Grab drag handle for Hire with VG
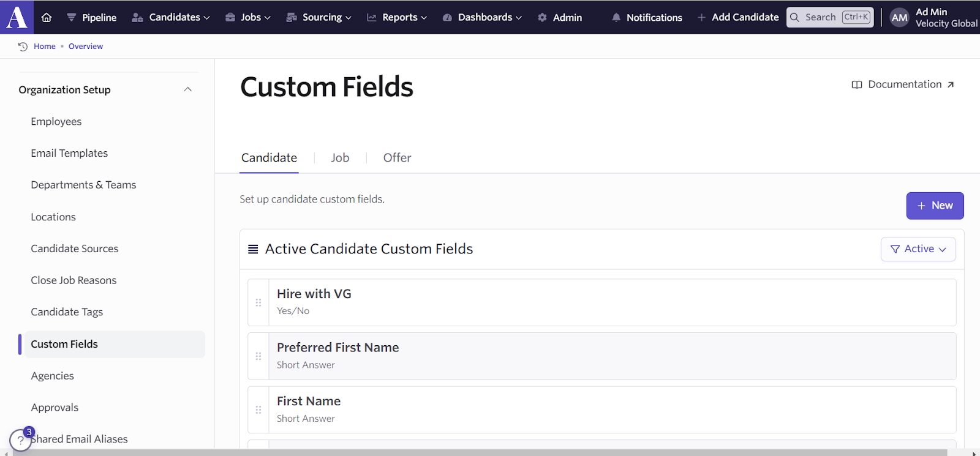Viewport: 980px width, 456px height. click(x=258, y=302)
